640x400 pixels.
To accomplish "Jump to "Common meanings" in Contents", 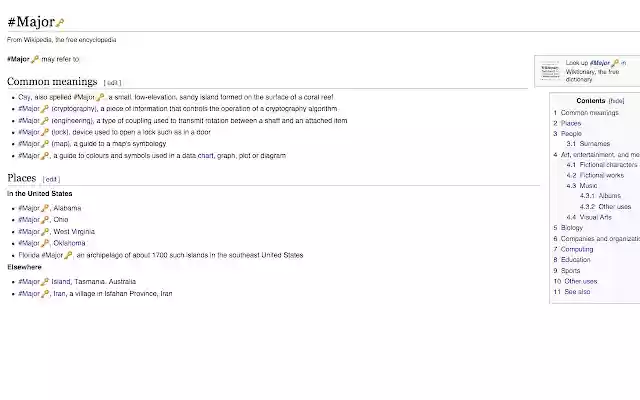I will (x=589, y=113).
